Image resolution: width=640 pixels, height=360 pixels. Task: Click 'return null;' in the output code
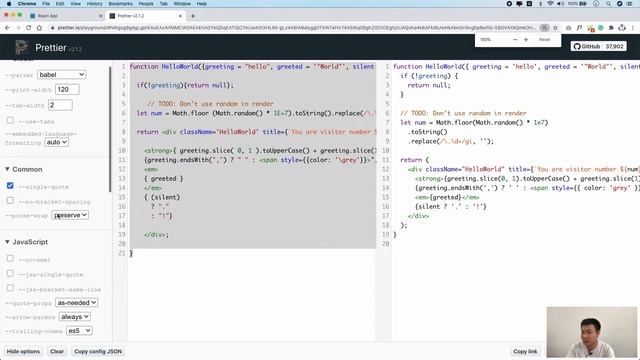point(429,85)
